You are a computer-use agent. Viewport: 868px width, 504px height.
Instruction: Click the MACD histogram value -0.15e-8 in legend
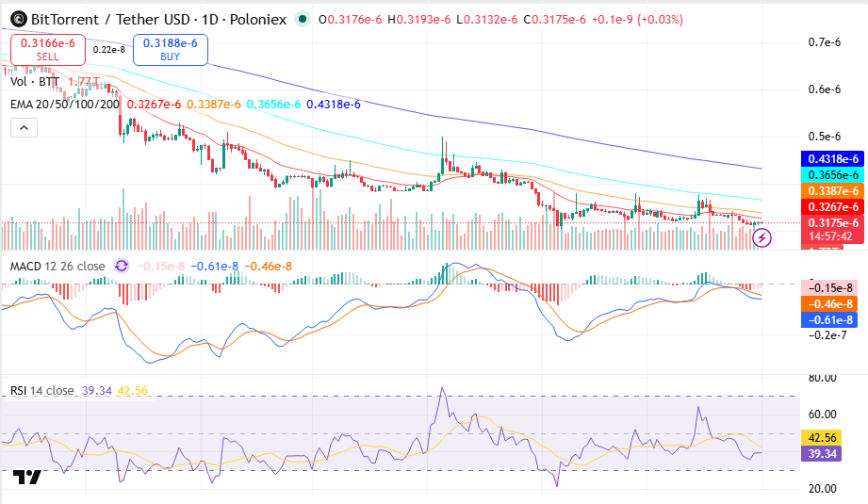161,266
